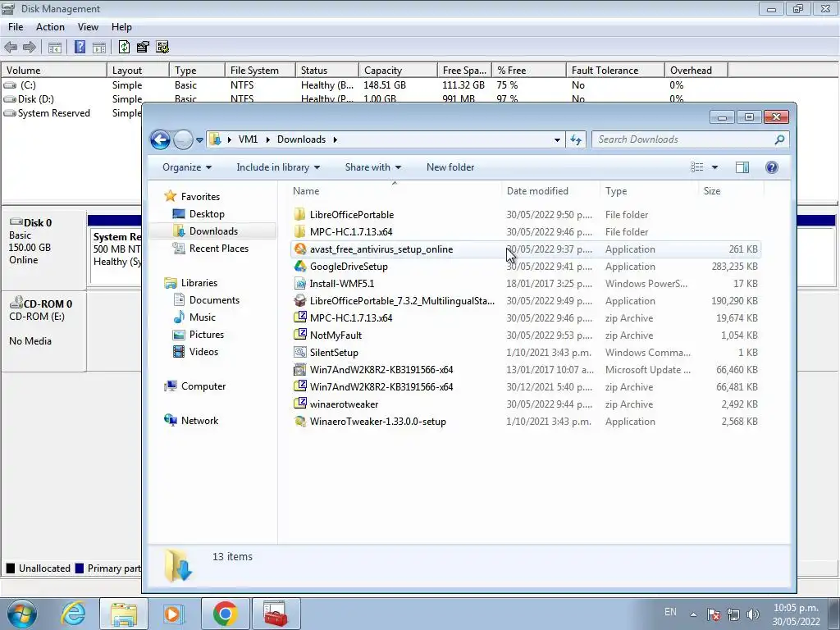Open the Music library
Screen dimensions: 840x630
click(x=202, y=317)
